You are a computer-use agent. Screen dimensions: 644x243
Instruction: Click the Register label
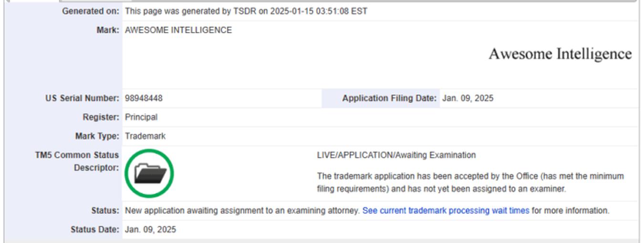(x=101, y=117)
